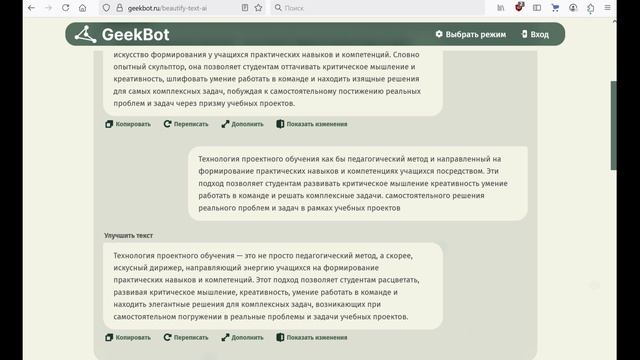The height and width of the screenshot is (360, 640).
Task: Open the browser home page icon
Action: coord(82,8)
